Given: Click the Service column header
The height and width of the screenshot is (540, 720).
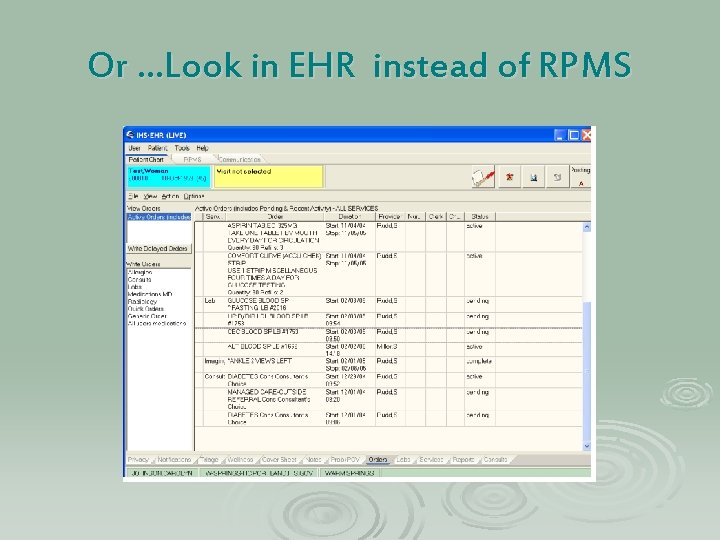Looking at the screenshot, I should 214,216.
